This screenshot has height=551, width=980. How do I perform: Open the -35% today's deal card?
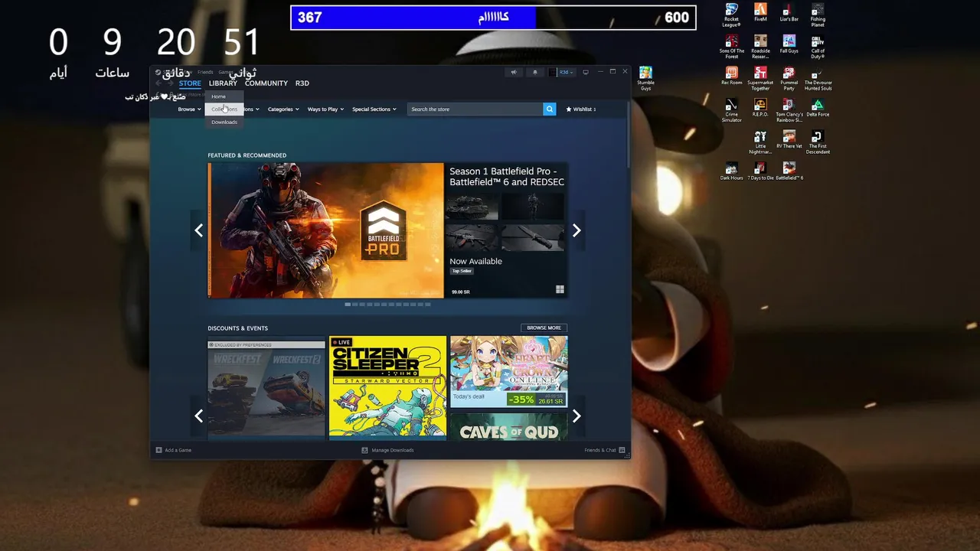click(x=508, y=372)
